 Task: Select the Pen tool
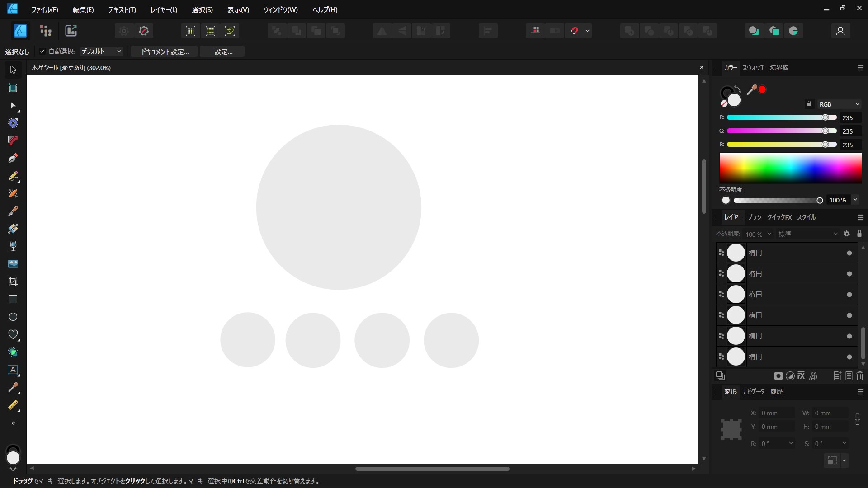coord(13,158)
